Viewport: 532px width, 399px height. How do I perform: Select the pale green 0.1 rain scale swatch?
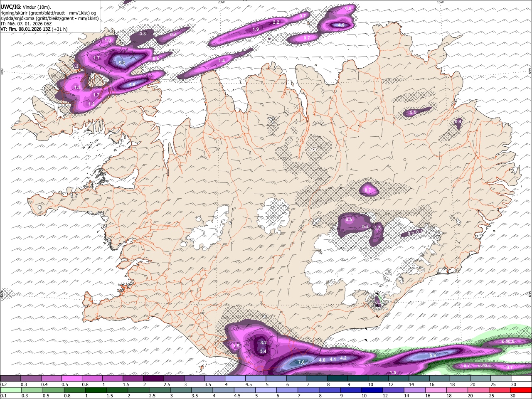10,389
